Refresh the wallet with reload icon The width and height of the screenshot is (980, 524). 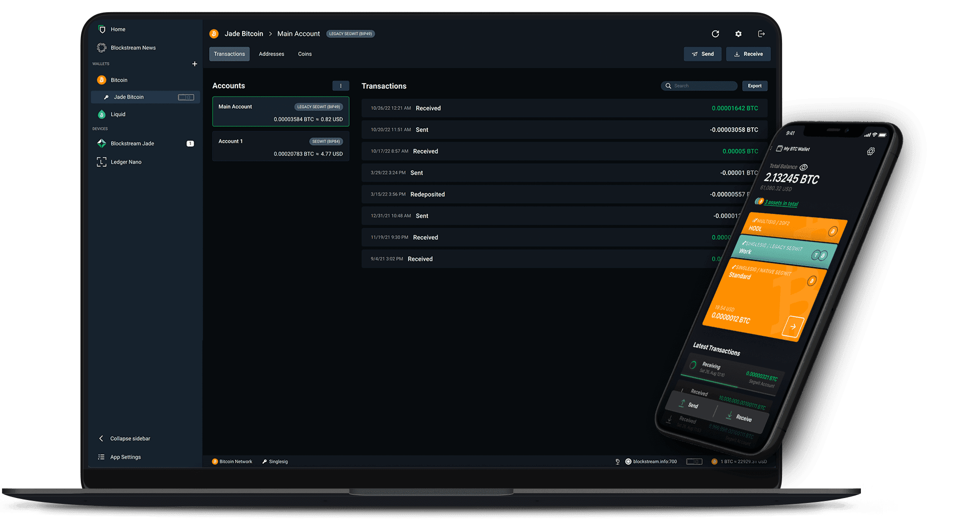click(x=715, y=34)
